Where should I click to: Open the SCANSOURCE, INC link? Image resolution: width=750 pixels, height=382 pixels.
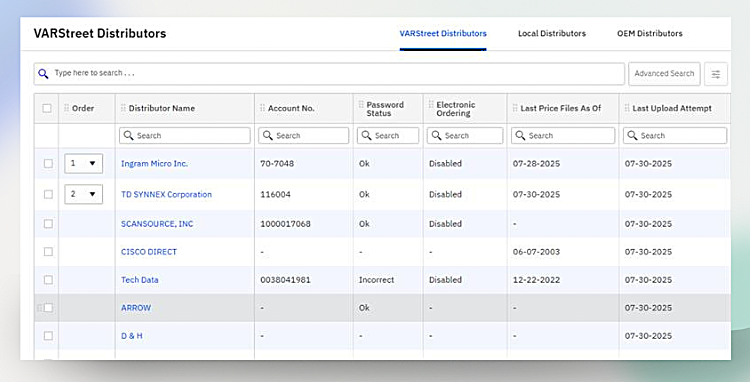click(157, 224)
